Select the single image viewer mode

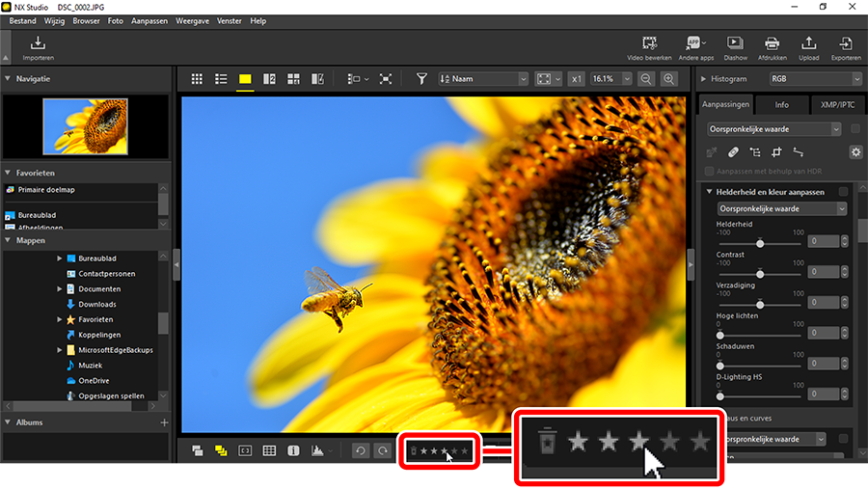coord(245,79)
